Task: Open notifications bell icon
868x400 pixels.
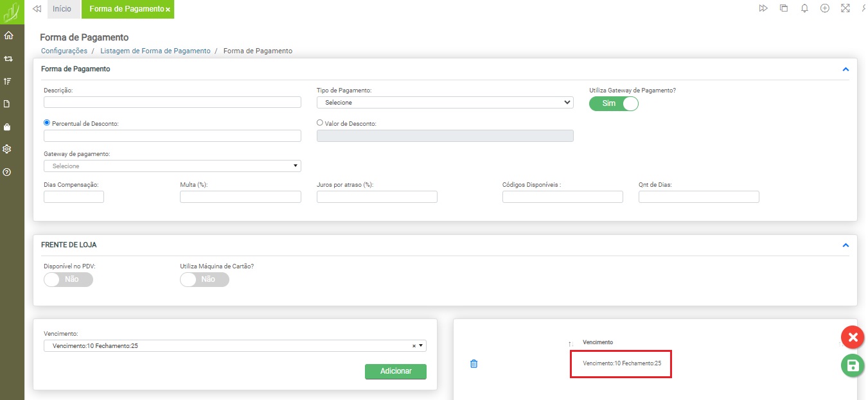Action: [x=804, y=8]
